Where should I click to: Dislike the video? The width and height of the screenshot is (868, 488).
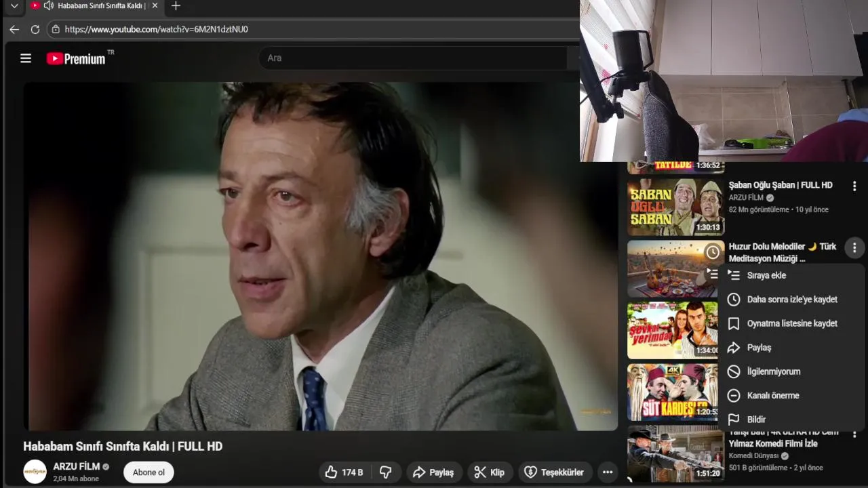(386, 472)
